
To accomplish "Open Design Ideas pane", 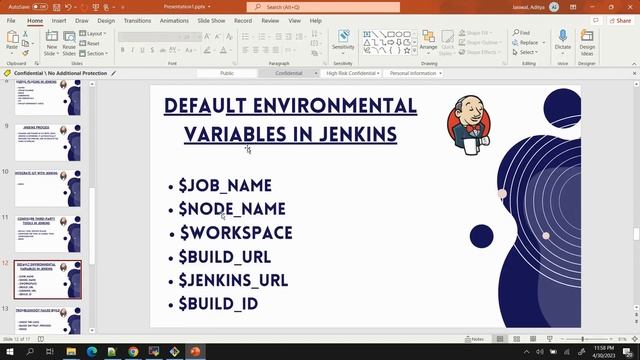I will pyautogui.click(x=587, y=42).
